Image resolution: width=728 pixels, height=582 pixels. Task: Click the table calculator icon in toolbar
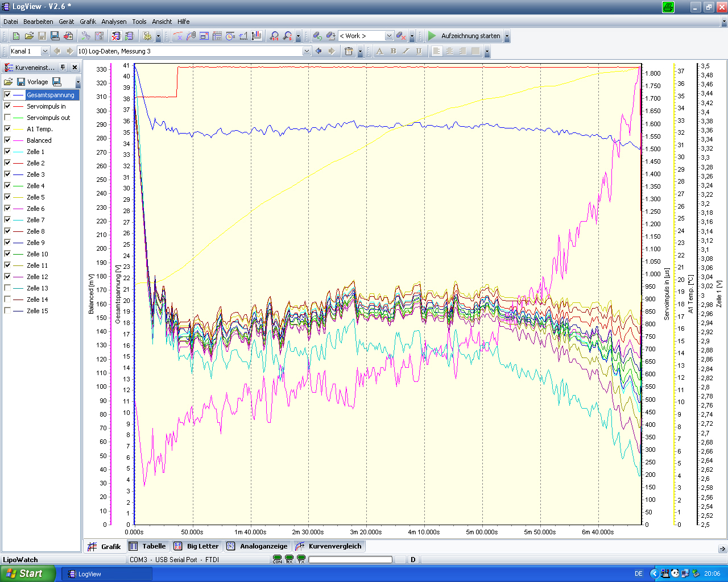(x=217, y=36)
